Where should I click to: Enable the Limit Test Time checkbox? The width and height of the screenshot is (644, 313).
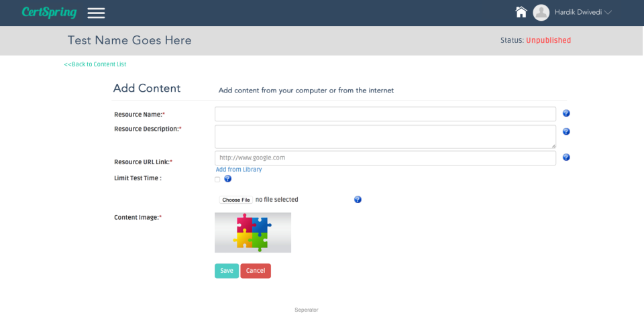[217, 180]
